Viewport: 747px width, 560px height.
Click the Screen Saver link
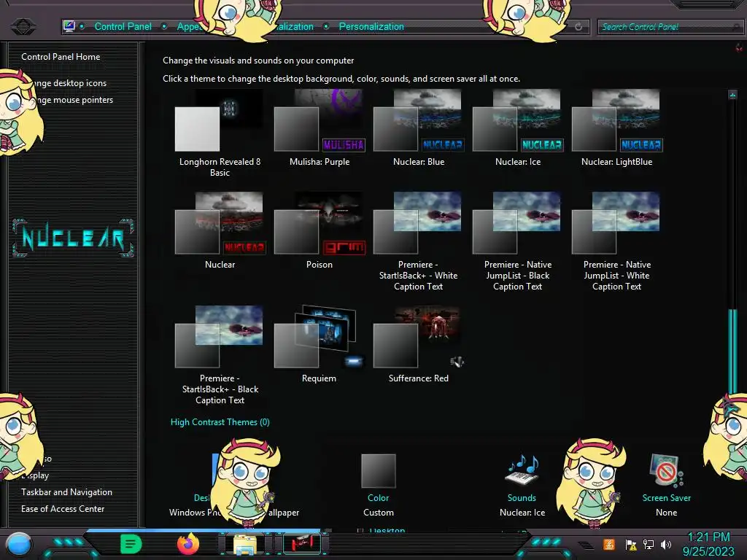(x=667, y=497)
